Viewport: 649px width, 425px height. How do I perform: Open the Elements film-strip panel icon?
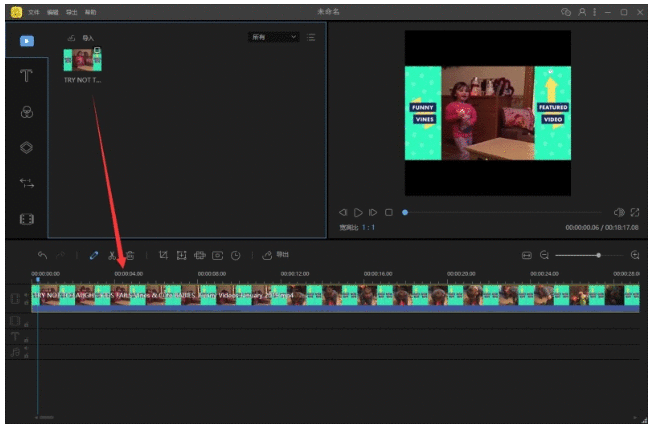coord(27,218)
